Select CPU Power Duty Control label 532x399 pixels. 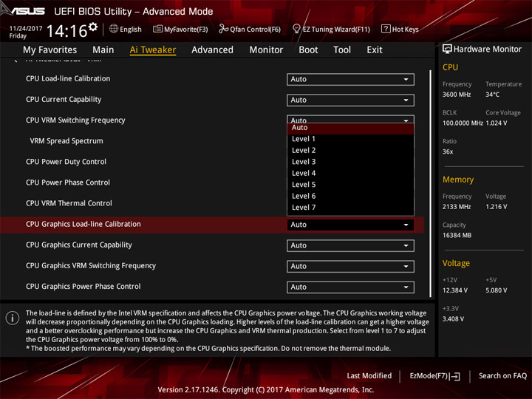tap(66, 162)
